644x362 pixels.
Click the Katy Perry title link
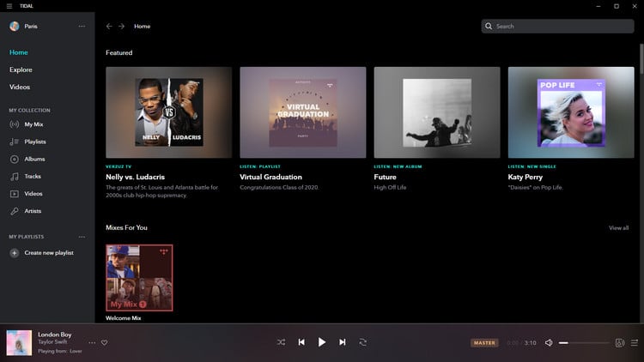(x=525, y=177)
